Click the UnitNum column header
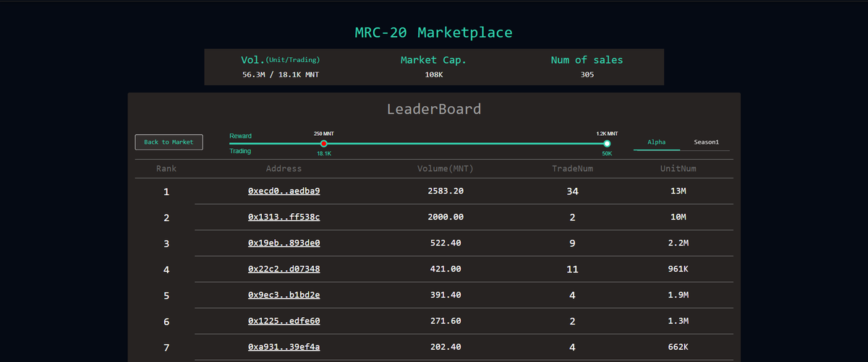 click(678, 168)
